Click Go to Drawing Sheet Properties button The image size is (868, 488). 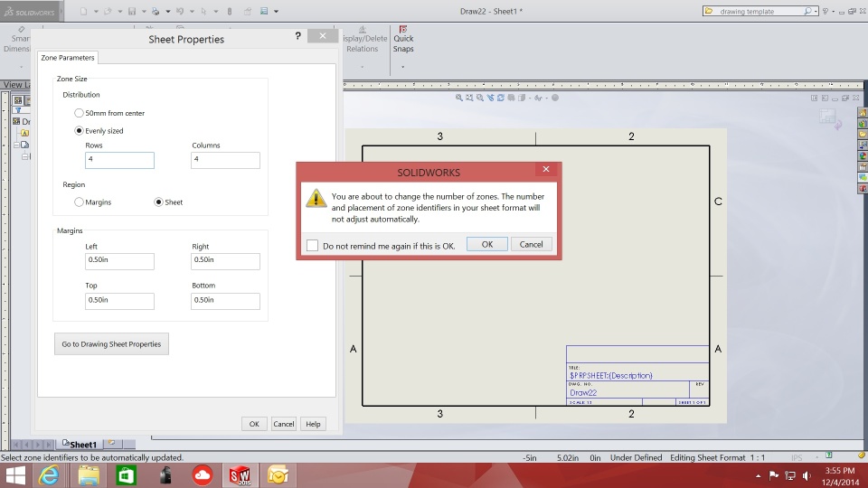click(111, 343)
